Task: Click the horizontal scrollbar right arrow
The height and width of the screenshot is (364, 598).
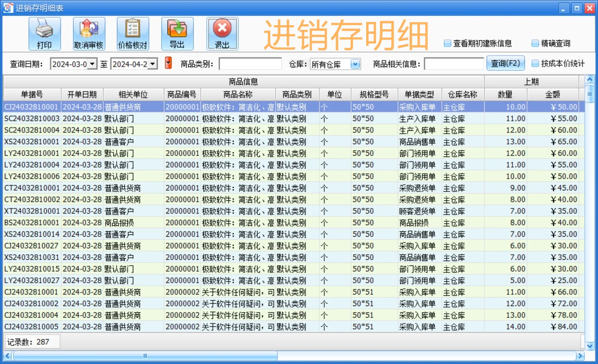Action: click(x=581, y=355)
